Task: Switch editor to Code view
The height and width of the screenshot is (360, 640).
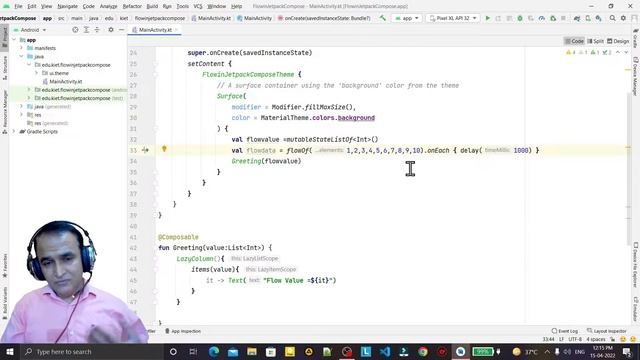Action: pos(574,41)
